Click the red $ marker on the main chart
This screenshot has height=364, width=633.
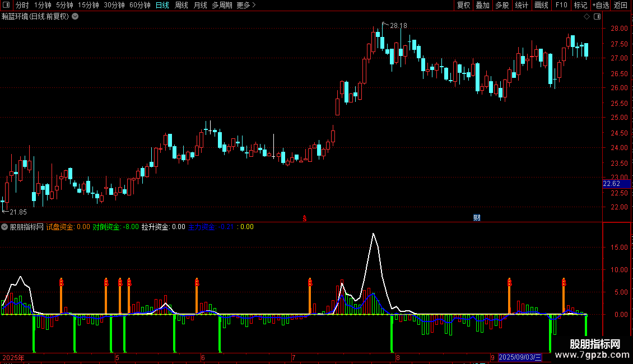(305, 218)
